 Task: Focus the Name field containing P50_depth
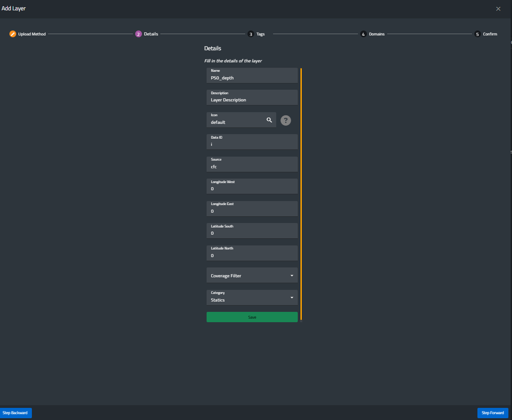tap(252, 78)
